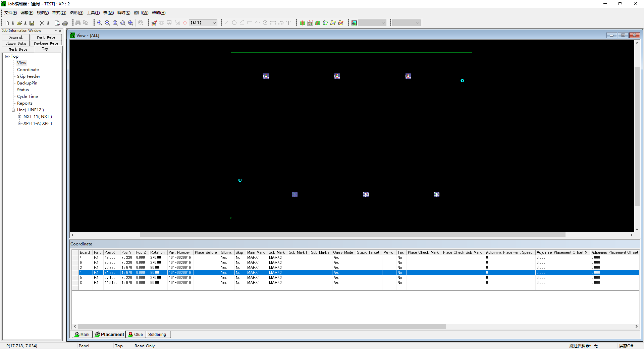The height and width of the screenshot is (349, 644).
Task: Click the Save floppy disk icon
Action: click(x=32, y=23)
